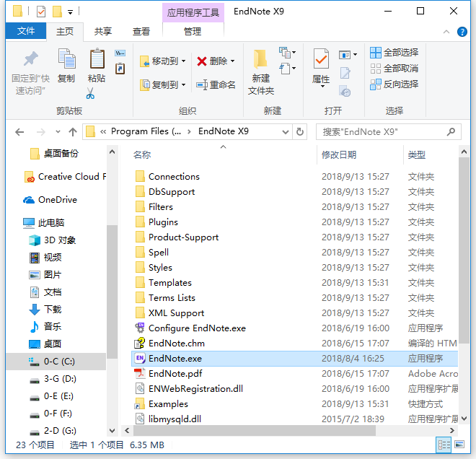Image resolution: width=476 pixels, height=459 pixels.
Task: Click the Paste shortcut icon
Action: click(120, 69)
